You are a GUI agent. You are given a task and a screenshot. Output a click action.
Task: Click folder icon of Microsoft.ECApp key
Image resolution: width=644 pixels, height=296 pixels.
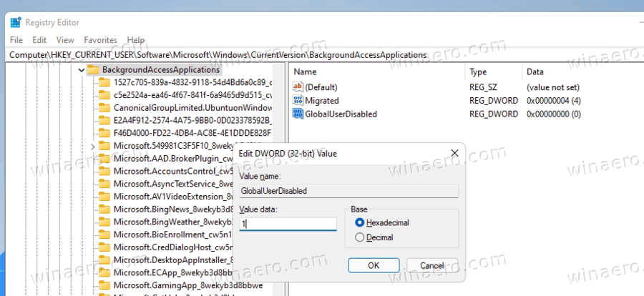click(x=104, y=273)
